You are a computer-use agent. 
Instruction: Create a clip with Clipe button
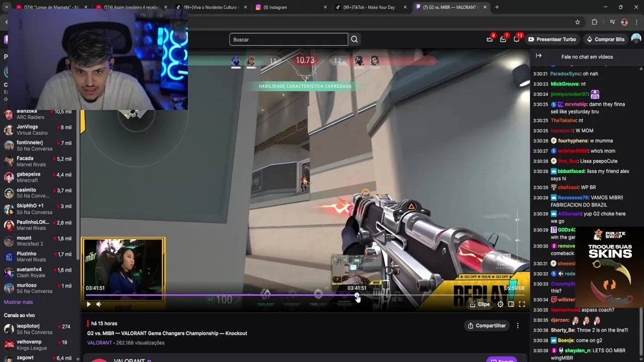[479, 304]
